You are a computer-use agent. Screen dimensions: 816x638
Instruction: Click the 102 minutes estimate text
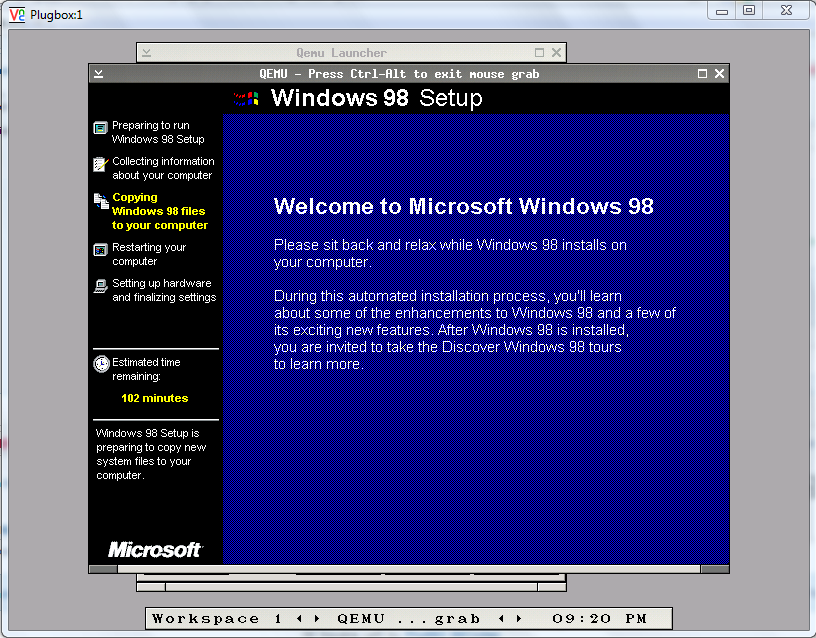155,398
